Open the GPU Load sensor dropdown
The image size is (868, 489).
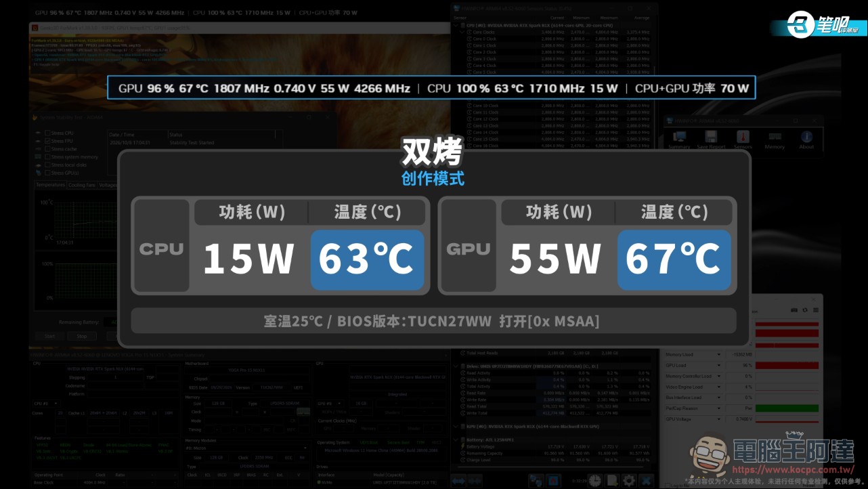[718, 365]
